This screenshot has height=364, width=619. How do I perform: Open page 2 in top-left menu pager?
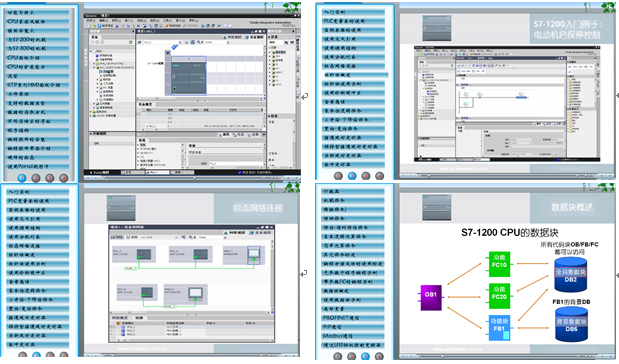tap(36, 178)
